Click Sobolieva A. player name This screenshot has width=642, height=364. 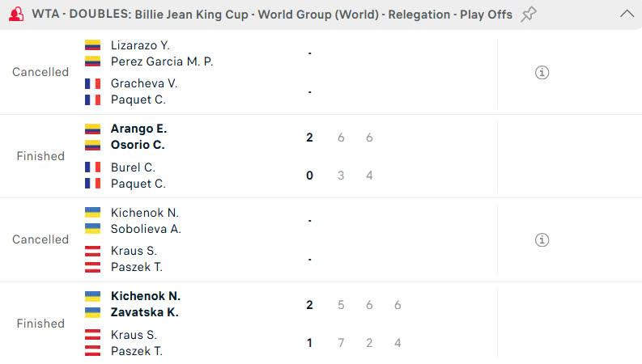(146, 229)
